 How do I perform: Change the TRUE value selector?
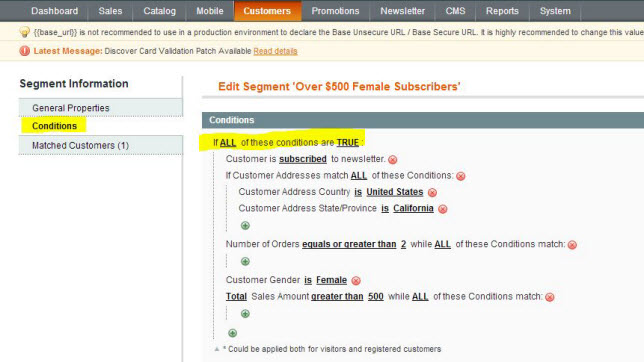pyautogui.click(x=348, y=143)
